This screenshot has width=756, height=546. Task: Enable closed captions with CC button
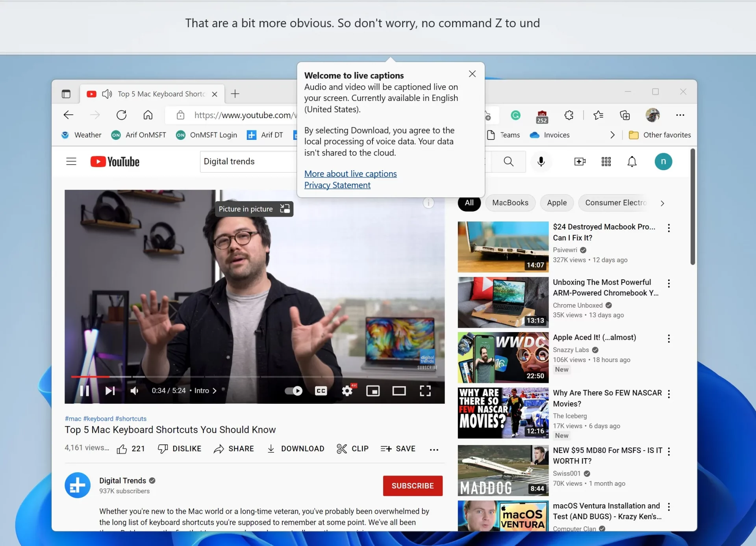pyautogui.click(x=321, y=391)
